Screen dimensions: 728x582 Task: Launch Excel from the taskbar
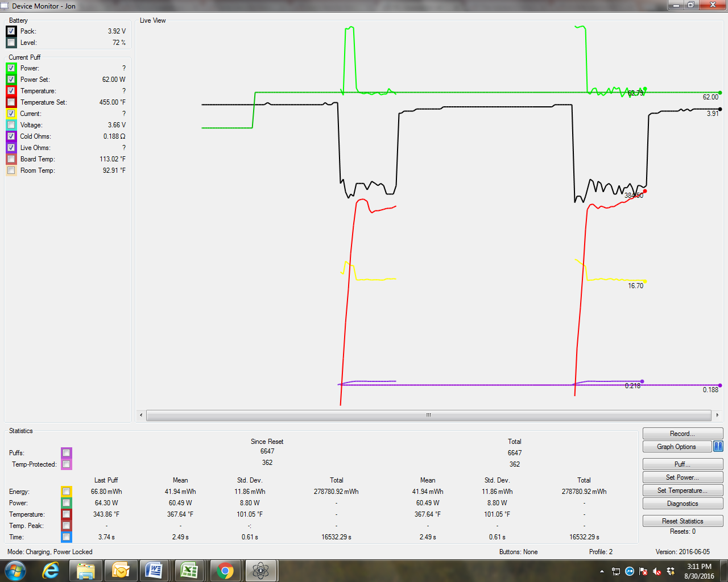click(189, 570)
